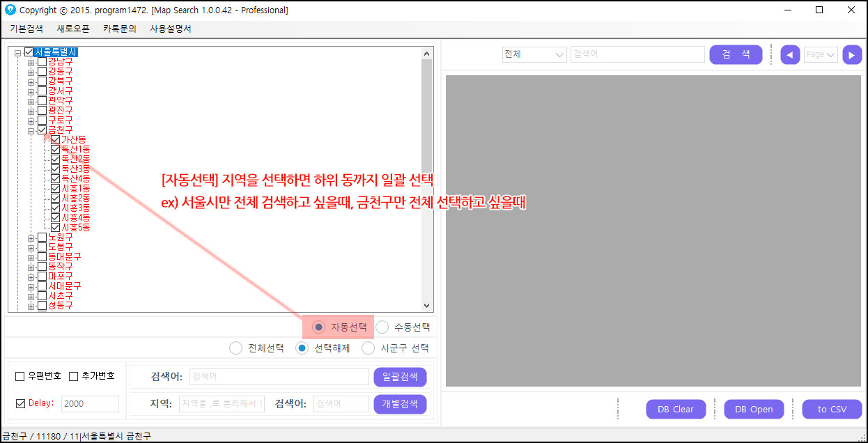Select the 시흥2동 tree row
This screenshot has height=443, width=868.
click(x=75, y=199)
